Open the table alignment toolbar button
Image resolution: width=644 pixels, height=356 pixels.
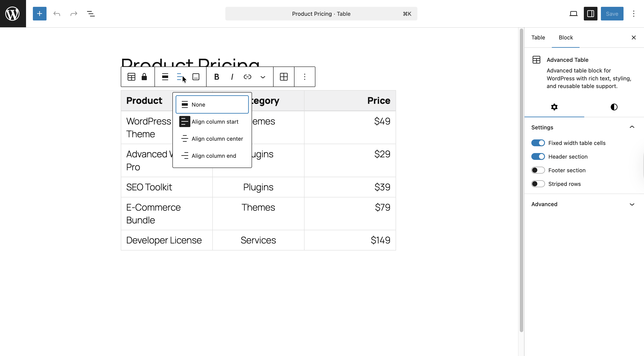(x=165, y=77)
